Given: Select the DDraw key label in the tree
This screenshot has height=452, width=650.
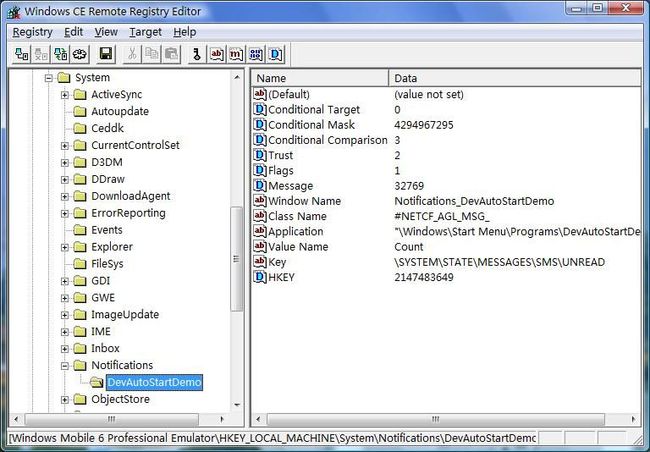Looking at the screenshot, I should (108, 179).
